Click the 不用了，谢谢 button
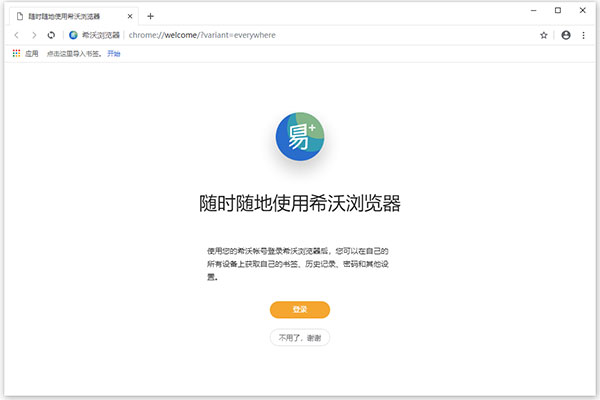600x400 pixels. tap(300, 338)
